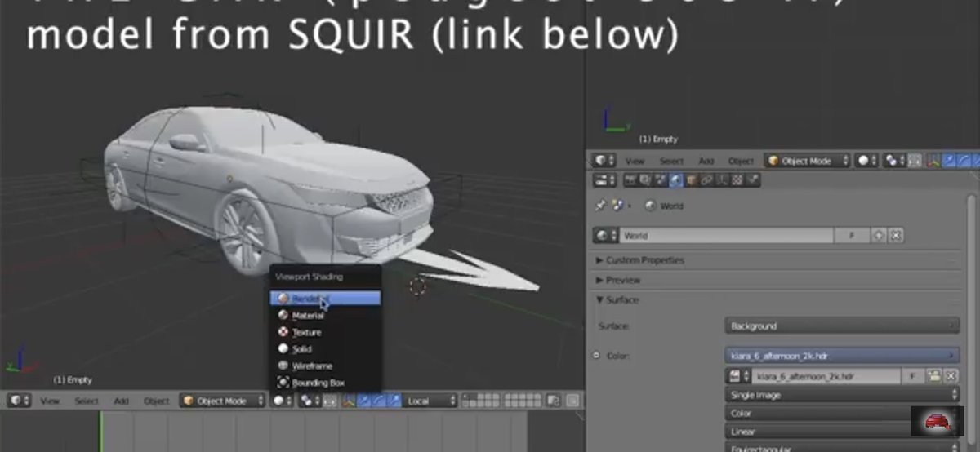Image resolution: width=980 pixels, height=452 pixels.
Task: Open Single Image source dropdown
Action: [x=842, y=395]
